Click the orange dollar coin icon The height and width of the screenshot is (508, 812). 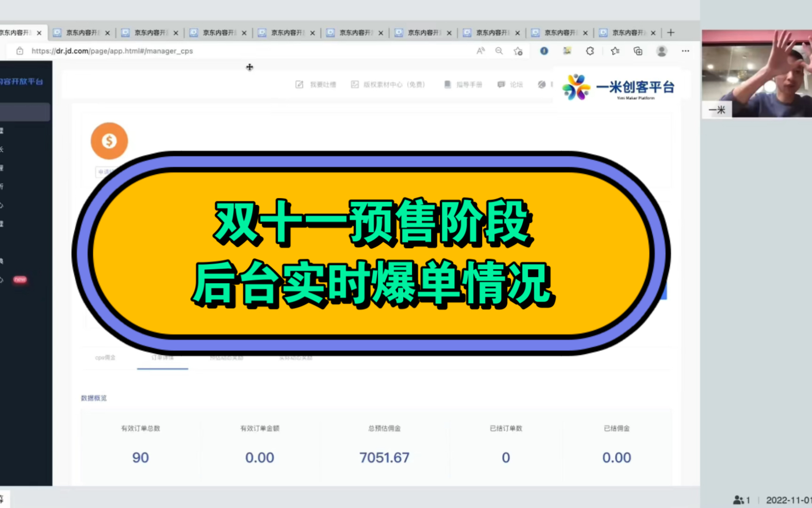pos(109,141)
